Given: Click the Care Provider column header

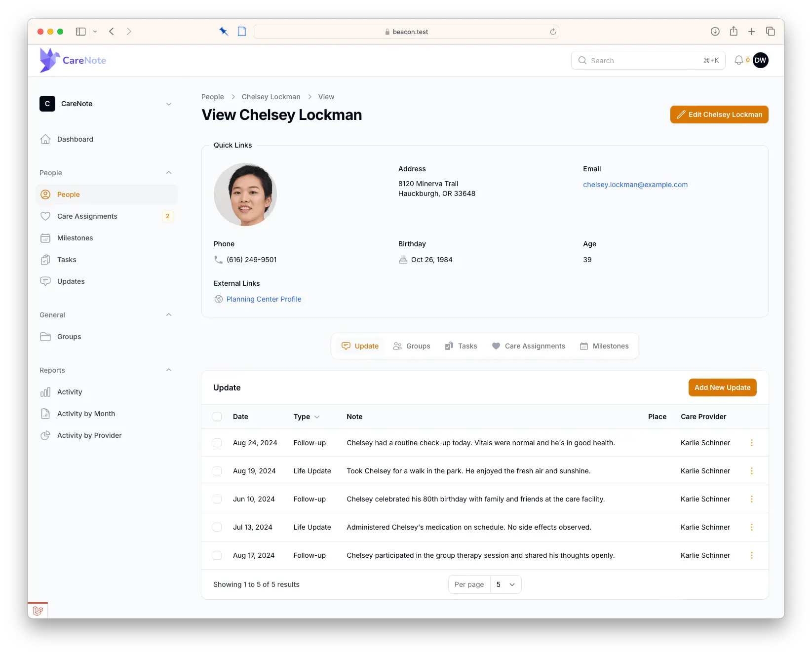Looking at the screenshot, I should pos(703,417).
